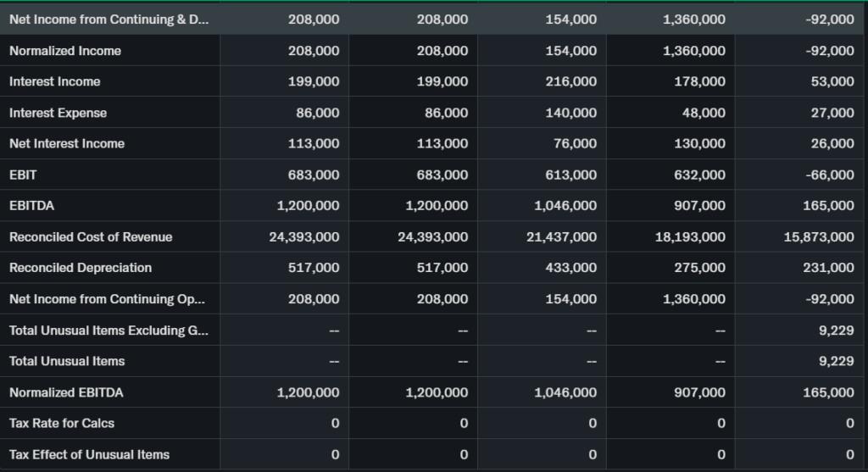
Task: Select the 15,873,000 cost of revenue cell
Action: (x=819, y=237)
